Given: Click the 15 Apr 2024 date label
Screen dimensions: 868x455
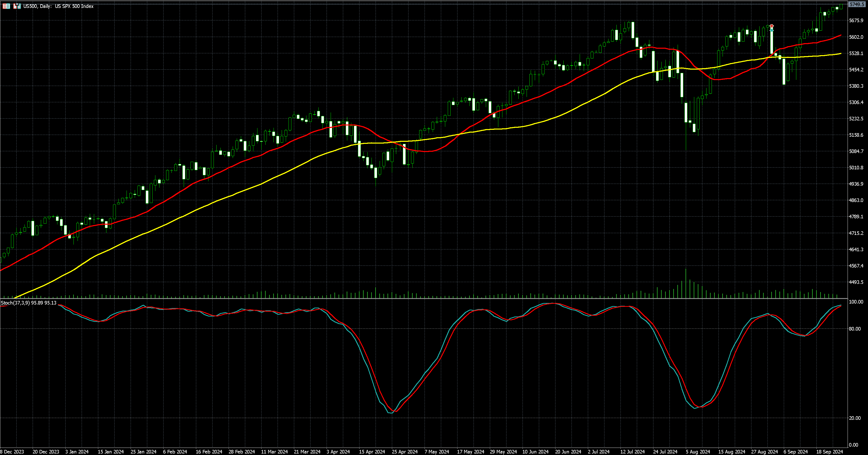Looking at the screenshot, I should pyautogui.click(x=372, y=452).
